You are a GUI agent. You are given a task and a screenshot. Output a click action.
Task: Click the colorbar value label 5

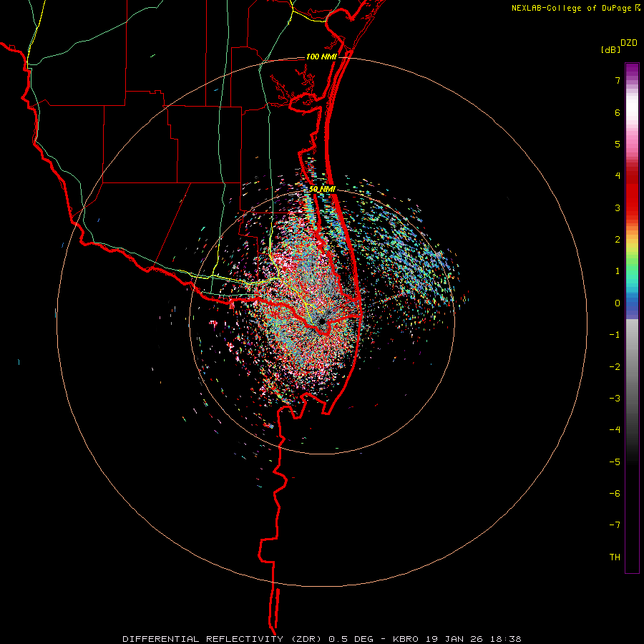618,144
